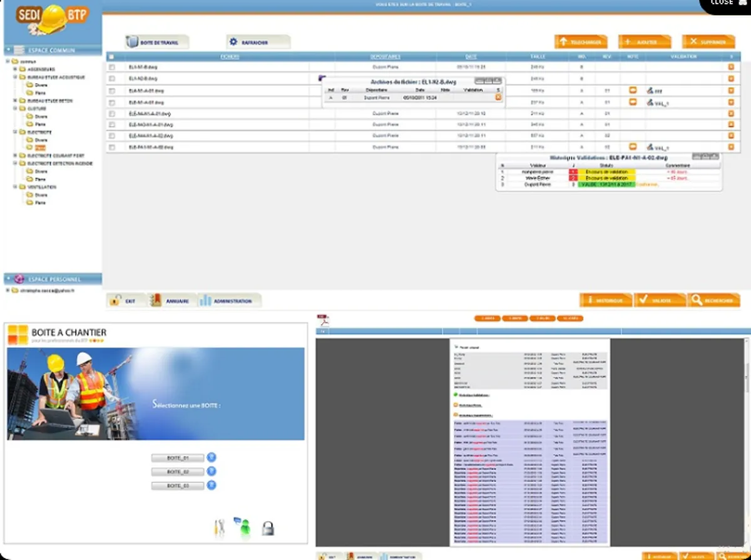Click the VALIDER button

(x=660, y=300)
